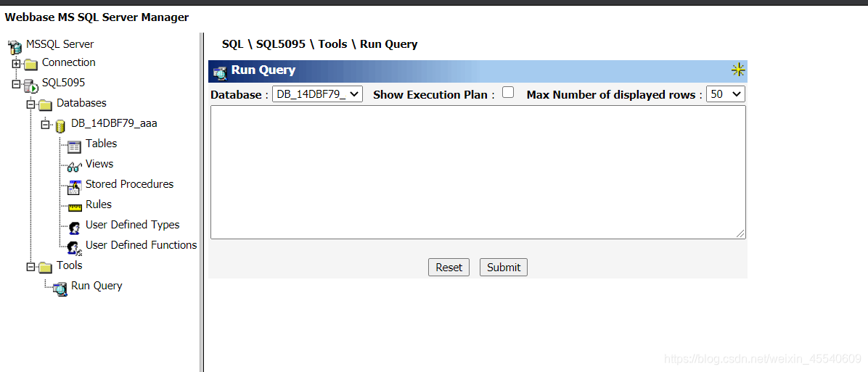Collapse the DB_14DBF79_aaa database node
This screenshot has height=372, width=868.
click(46, 125)
